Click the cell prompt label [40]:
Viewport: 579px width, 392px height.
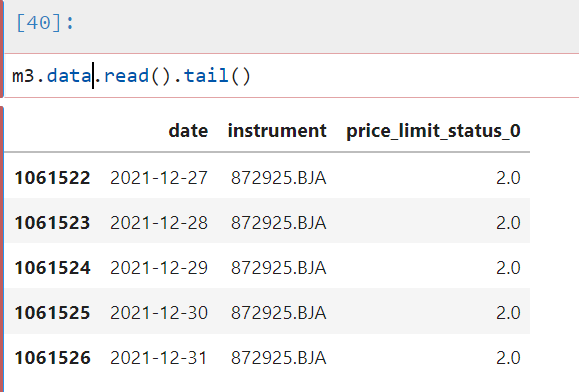[x=45, y=23]
